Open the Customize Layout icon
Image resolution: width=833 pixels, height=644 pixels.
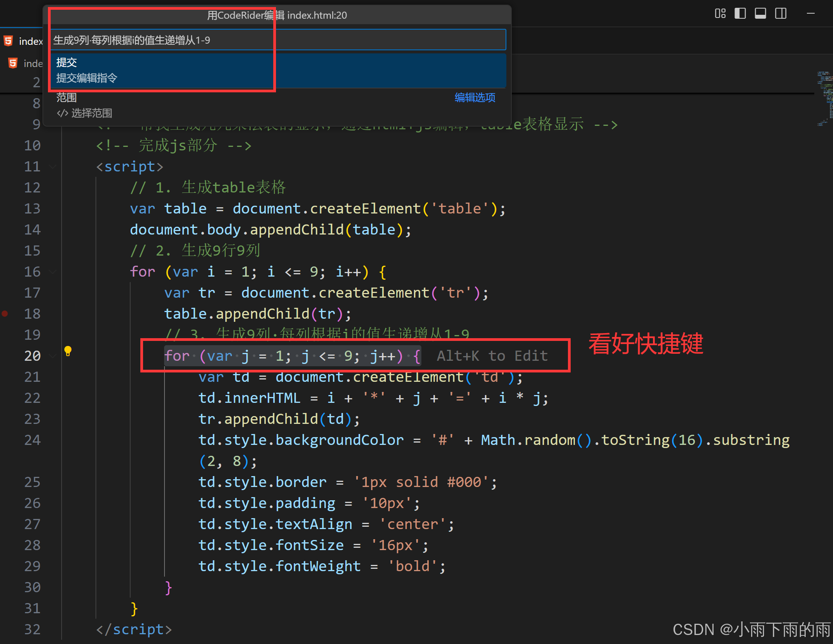point(720,14)
